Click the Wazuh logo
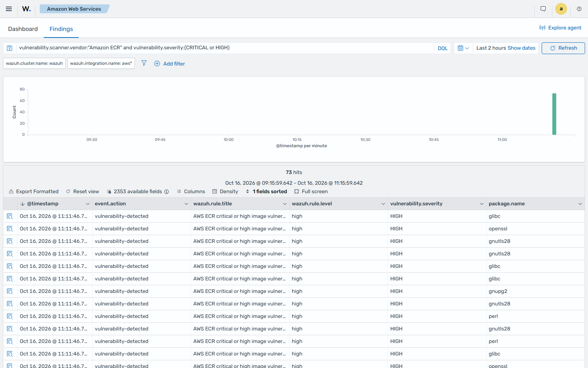588x368 pixels. coord(26,9)
